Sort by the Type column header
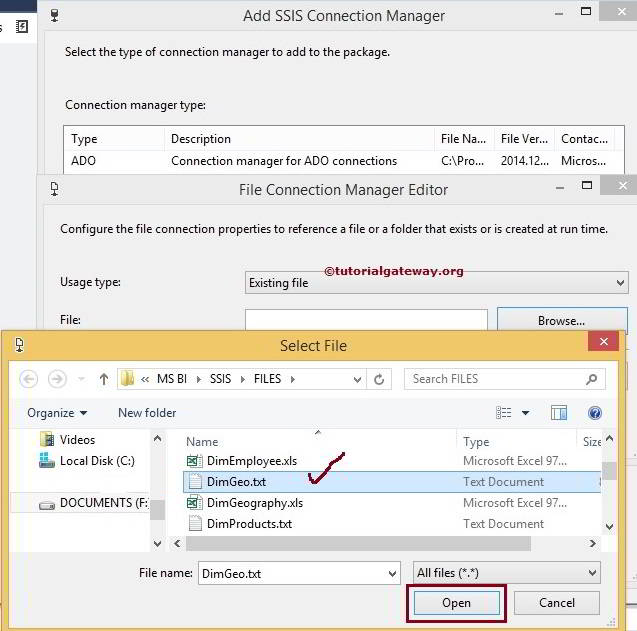The height and width of the screenshot is (631, 637). (x=476, y=442)
